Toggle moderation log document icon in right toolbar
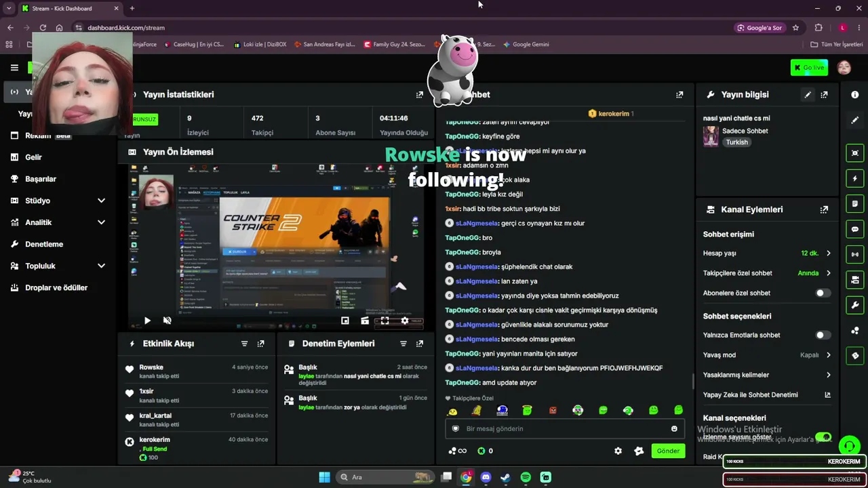The height and width of the screenshot is (488, 868). [x=854, y=203]
